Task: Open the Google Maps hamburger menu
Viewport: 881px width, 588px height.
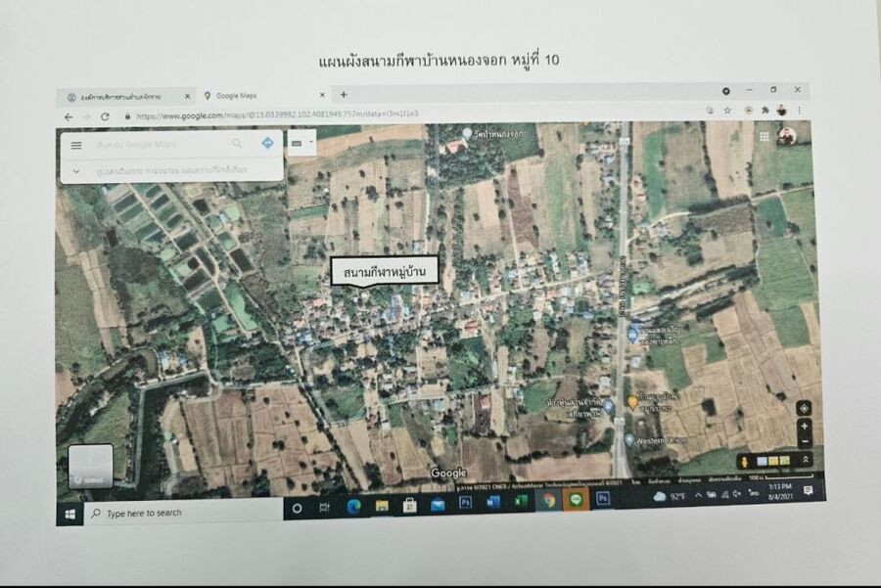Action: (76, 146)
